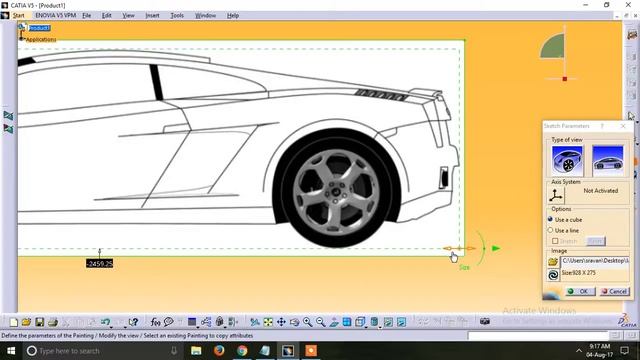Image resolution: width=640 pixels, height=360 pixels.
Task: Click the green Size arrow manipulator
Action: point(496,248)
